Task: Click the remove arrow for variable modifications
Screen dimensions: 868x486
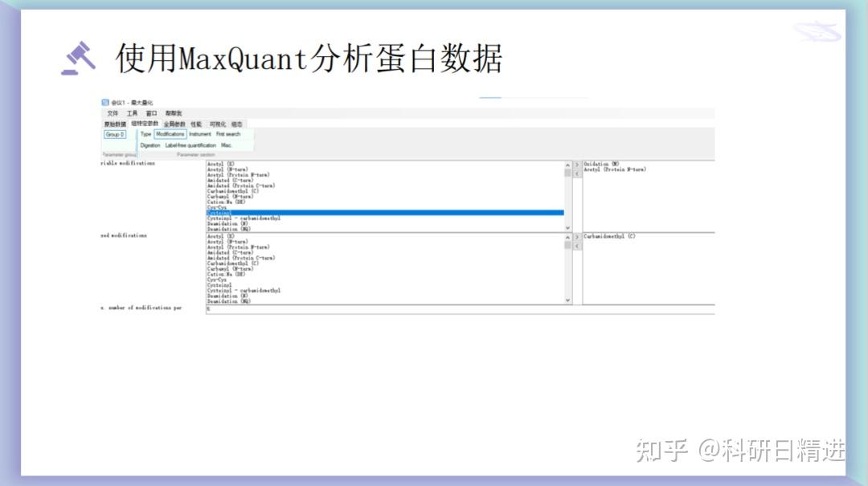Action: click(x=575, y=174)
